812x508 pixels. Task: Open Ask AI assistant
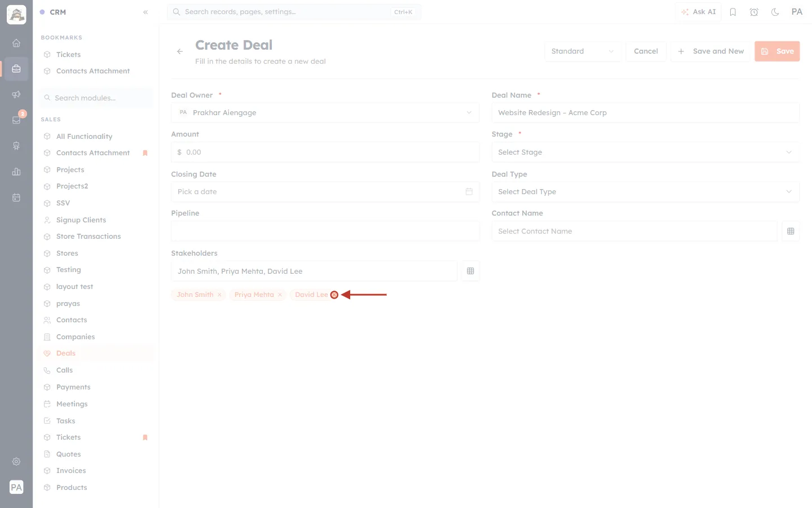[x=698, y=12]
